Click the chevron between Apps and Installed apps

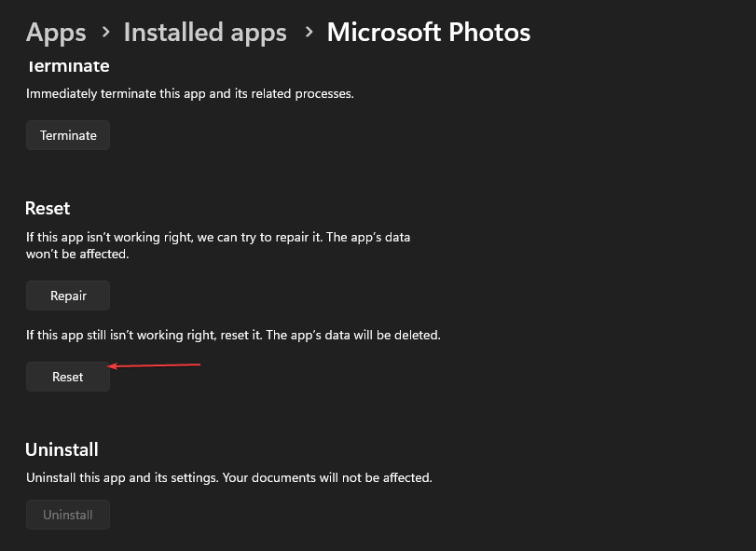[104, 32]
